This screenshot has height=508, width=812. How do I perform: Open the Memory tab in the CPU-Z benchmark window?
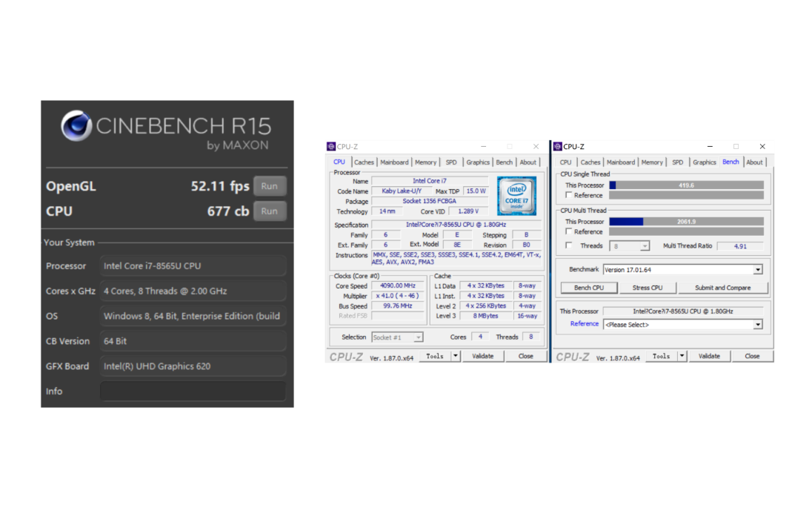tap(652, 162)
